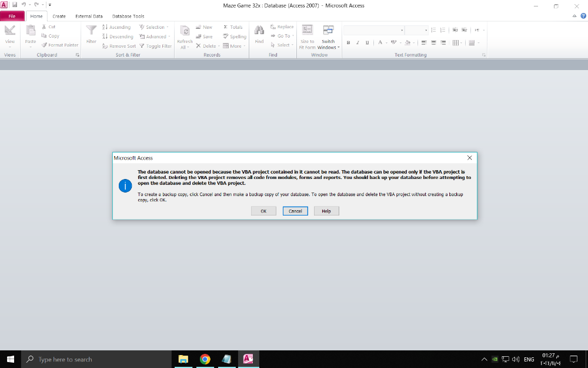Open the File backstage tab
The height and width of the screenshot is (368, 588).
(12, 16)
